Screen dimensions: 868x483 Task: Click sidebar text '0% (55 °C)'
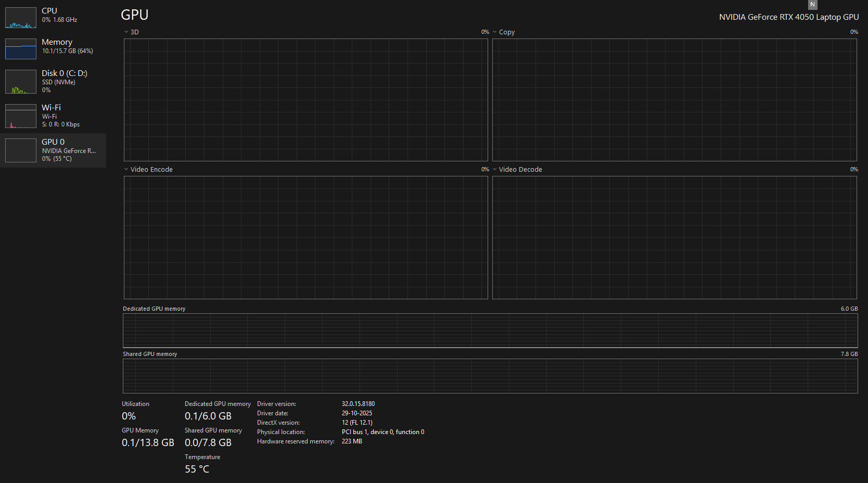point(57,159)
